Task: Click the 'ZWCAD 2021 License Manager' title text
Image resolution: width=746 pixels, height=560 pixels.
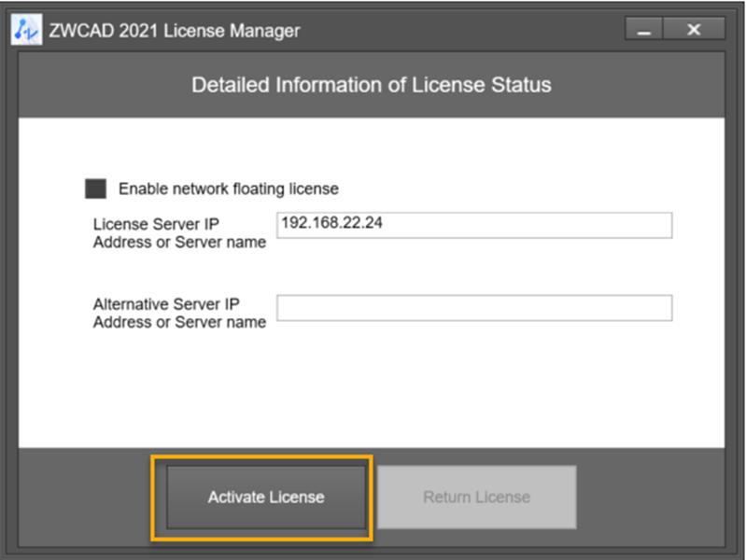Action: point(175,31)
